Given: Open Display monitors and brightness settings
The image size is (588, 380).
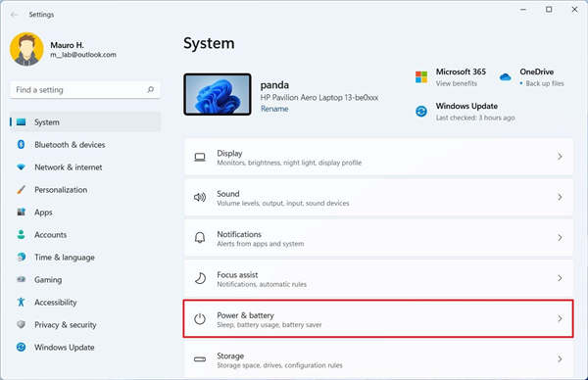Looking at the screenshot, I should tap(378, 157).
